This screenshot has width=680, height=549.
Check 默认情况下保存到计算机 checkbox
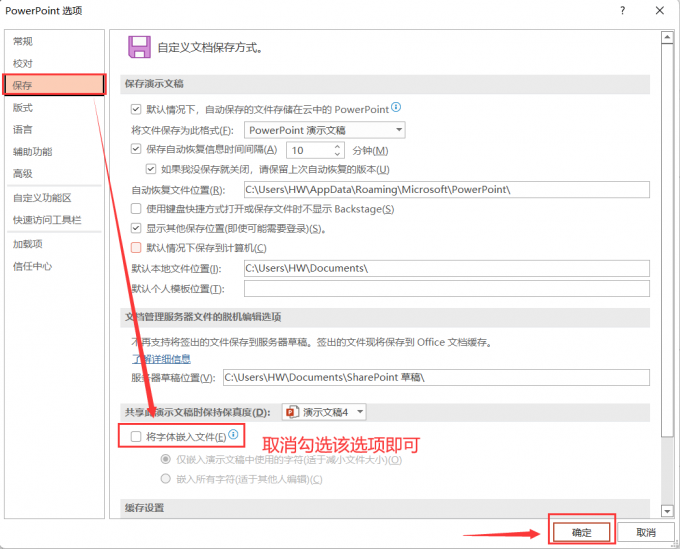click(x=136, y=248)
